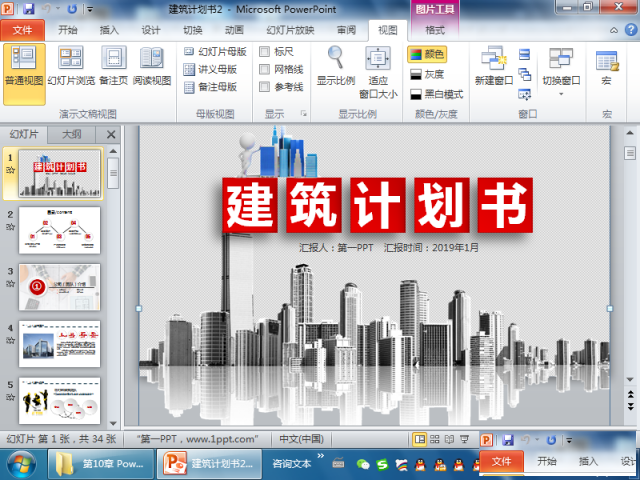Select slide 3 thumbnail

coord(60,287)
